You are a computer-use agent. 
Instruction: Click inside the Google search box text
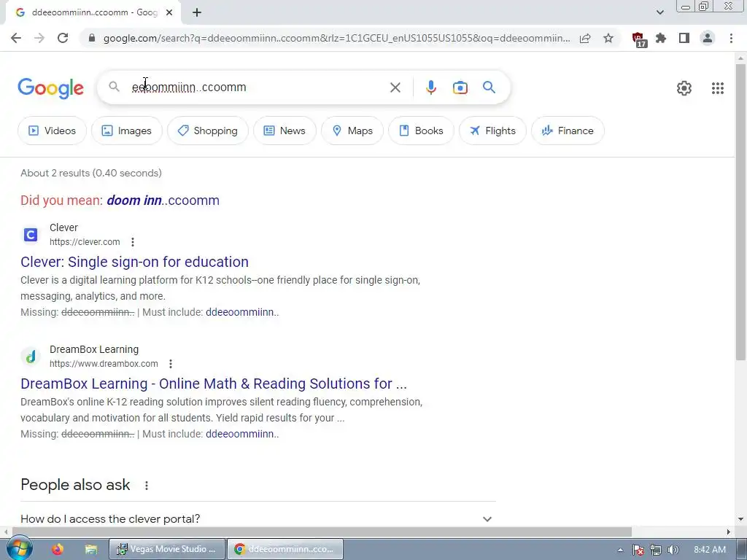click(189, 87)
